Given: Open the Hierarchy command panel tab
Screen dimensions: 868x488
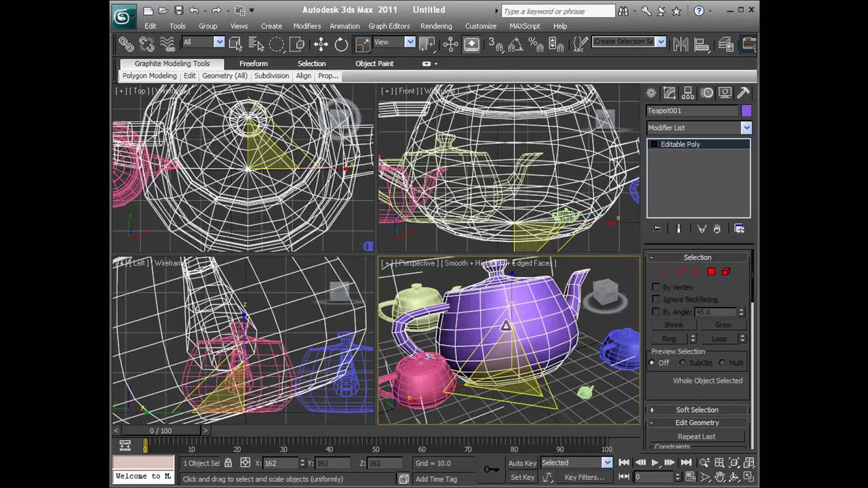Looking at the screenshot, I should click(688, 93).
